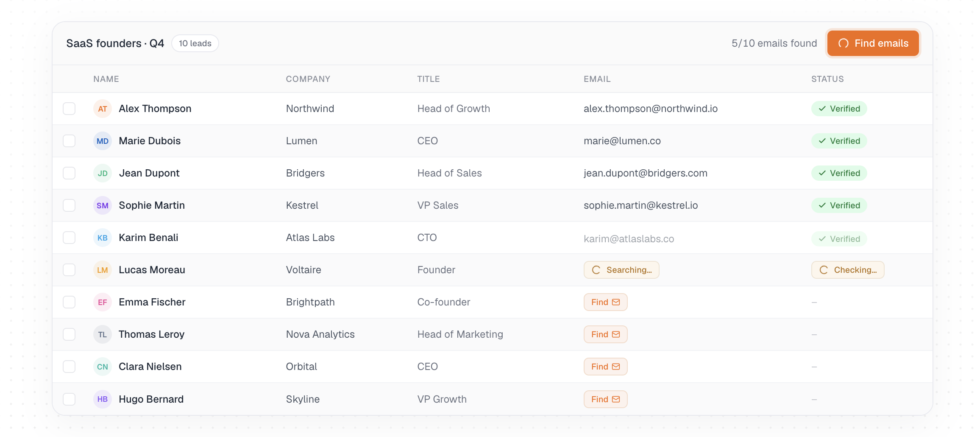The width and height of the screenshot is (980, 437).
Task: Click the name Lucas Moreau
Action: click(x=152, y=270)
